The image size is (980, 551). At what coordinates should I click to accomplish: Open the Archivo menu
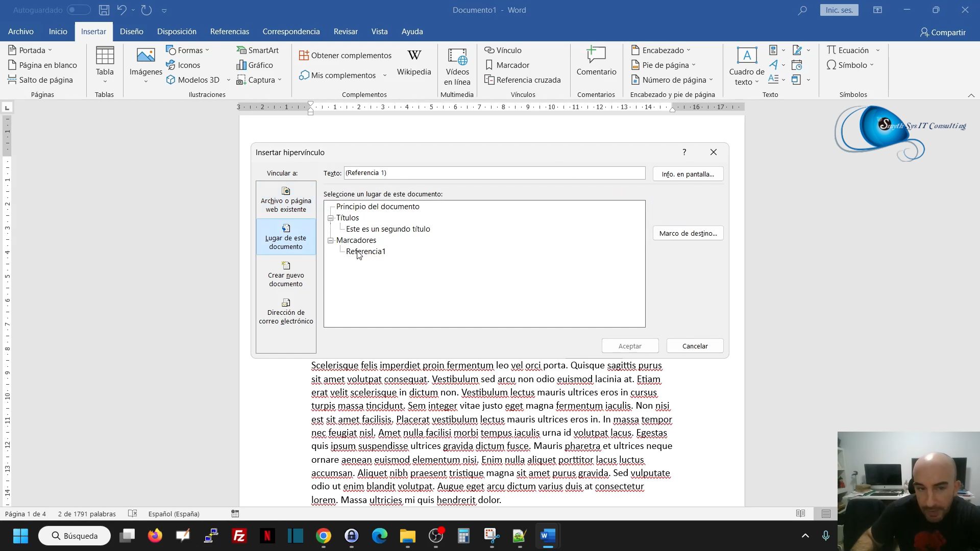pos(20,32)
